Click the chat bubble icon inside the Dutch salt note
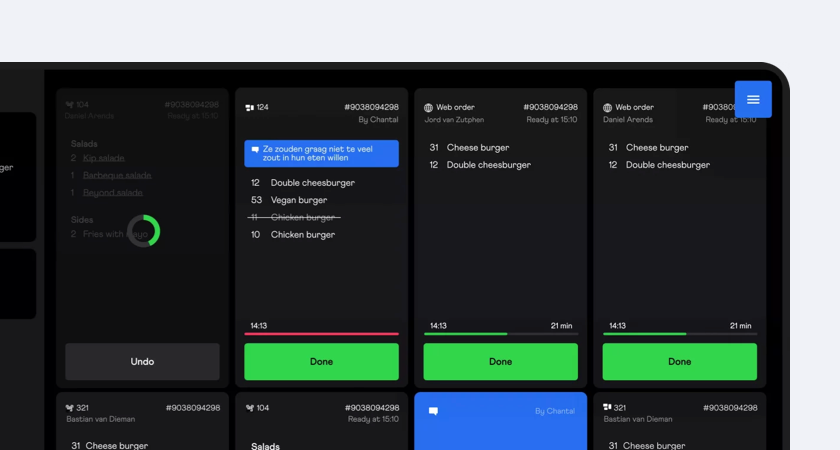Screen dimensions: 840x450 click(x=255, y=149)
